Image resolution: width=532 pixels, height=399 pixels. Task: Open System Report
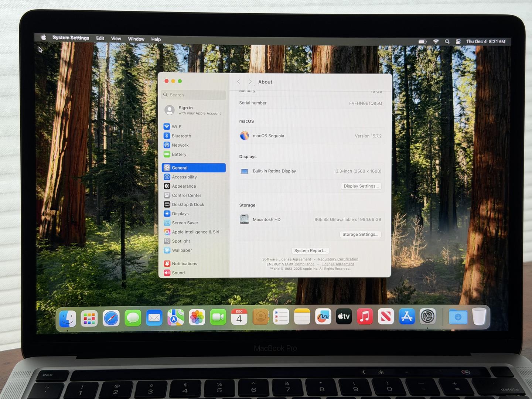tap(310, 250)
